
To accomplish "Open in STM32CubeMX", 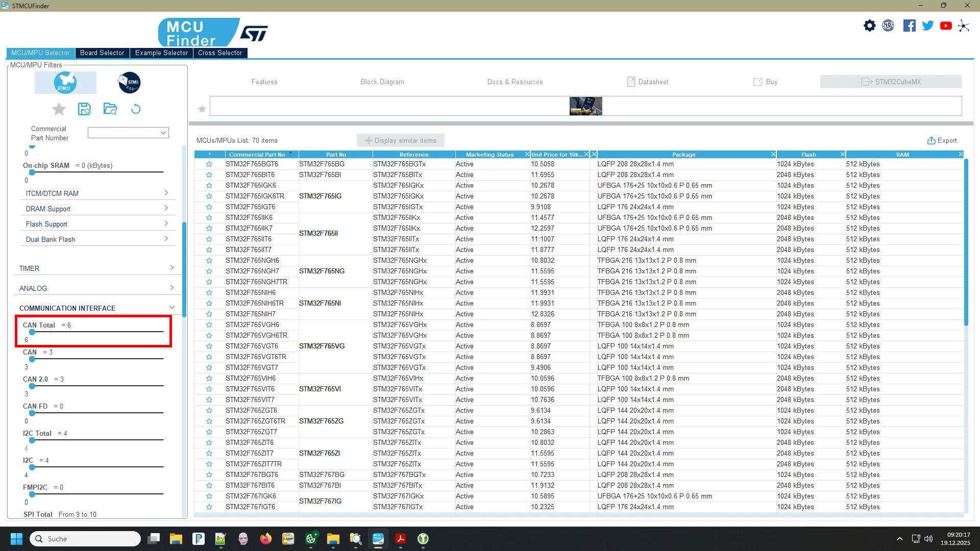I will click(891, 82).
